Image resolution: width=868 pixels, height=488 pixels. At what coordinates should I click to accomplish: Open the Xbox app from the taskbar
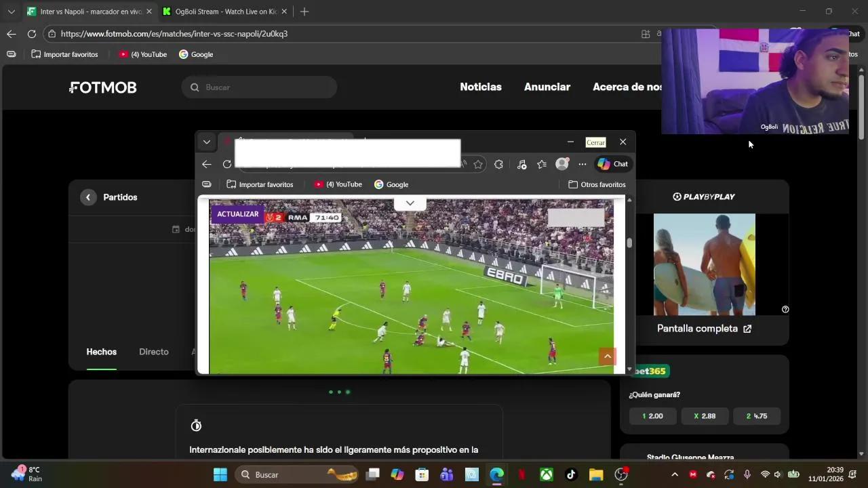546,474
